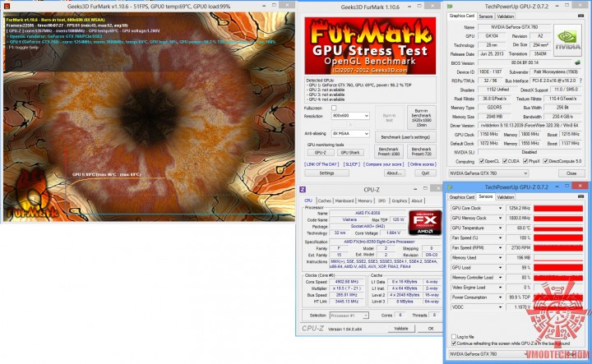The width and height of the screenshot is (592, 364).
Task: Click the screenshot camera icon in GPU-Z Graphics Card window
Action: (580, 16)
